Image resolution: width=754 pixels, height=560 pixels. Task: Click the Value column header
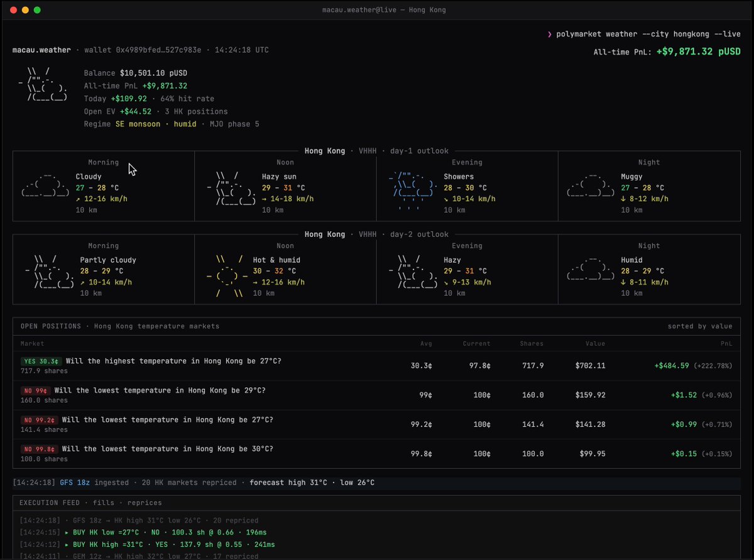[x=595, y=344]
